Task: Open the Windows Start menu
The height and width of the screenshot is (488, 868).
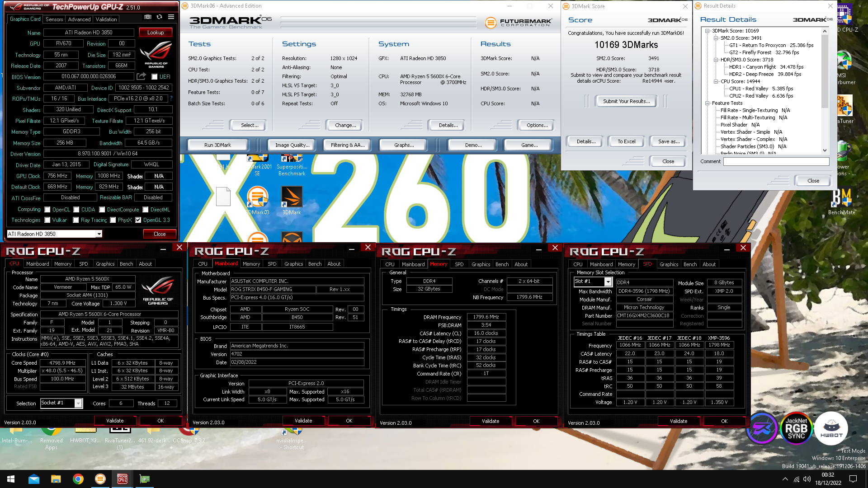Action: (x=11, y=479)
